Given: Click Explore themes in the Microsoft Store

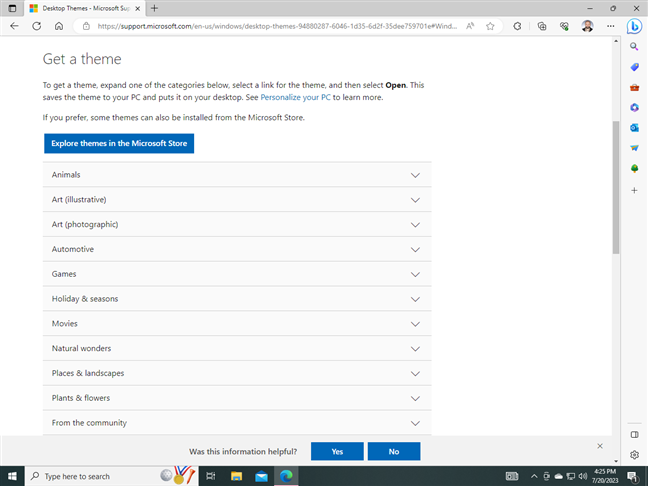Looking at the screenshot, I should point(119,143).
